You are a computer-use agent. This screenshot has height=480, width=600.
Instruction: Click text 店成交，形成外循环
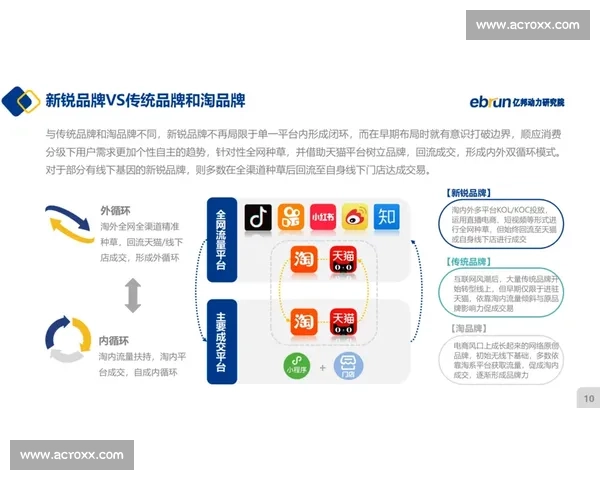[x=140, y=258]
